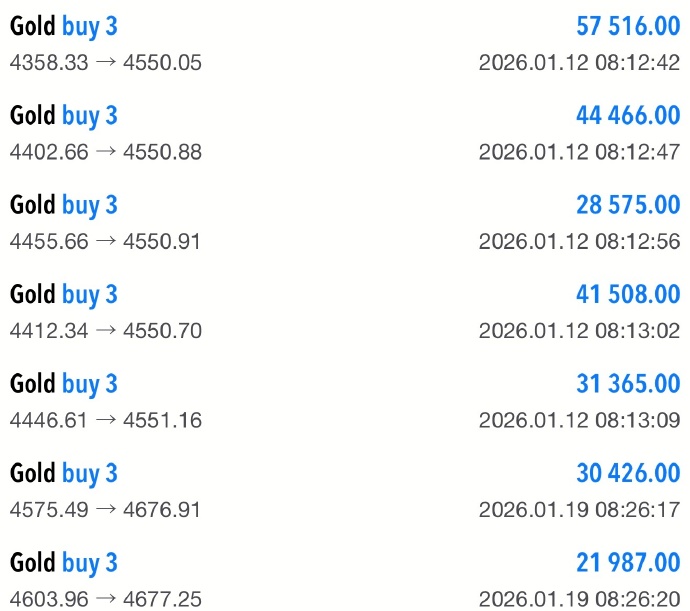Tap the 4455.66 → 4550.91 price range
The image size is (690, 611).
coord(106,241)
